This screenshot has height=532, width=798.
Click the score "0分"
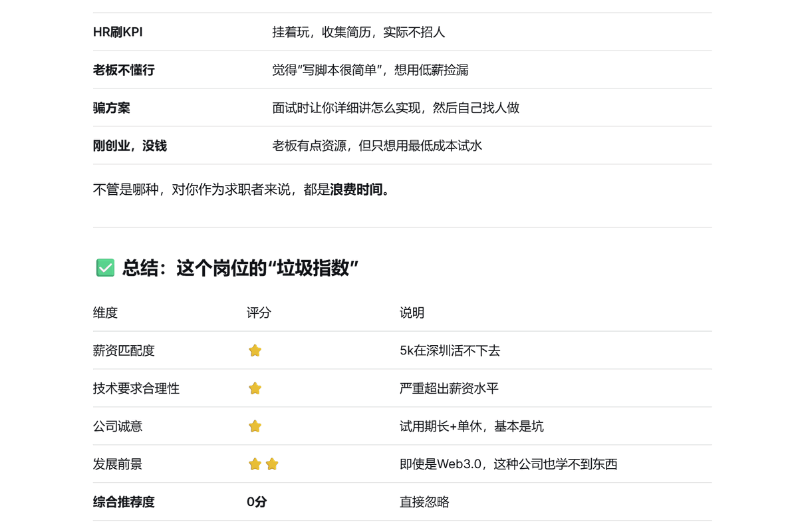[257, 502]
